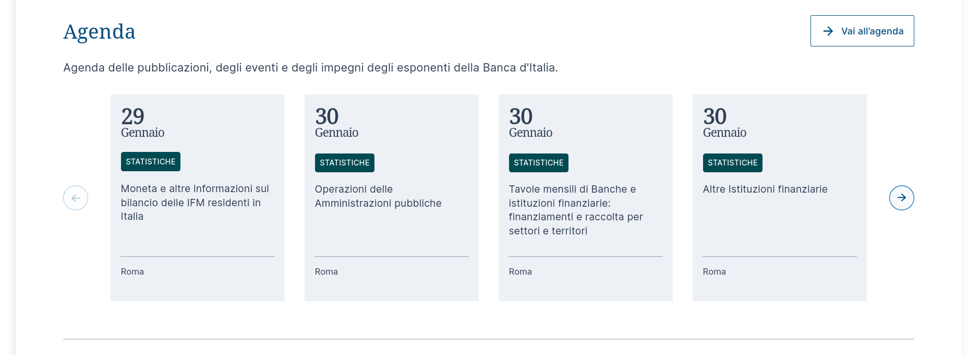Open "Altre Istituzioni finanziarie" event

(765, 190)
